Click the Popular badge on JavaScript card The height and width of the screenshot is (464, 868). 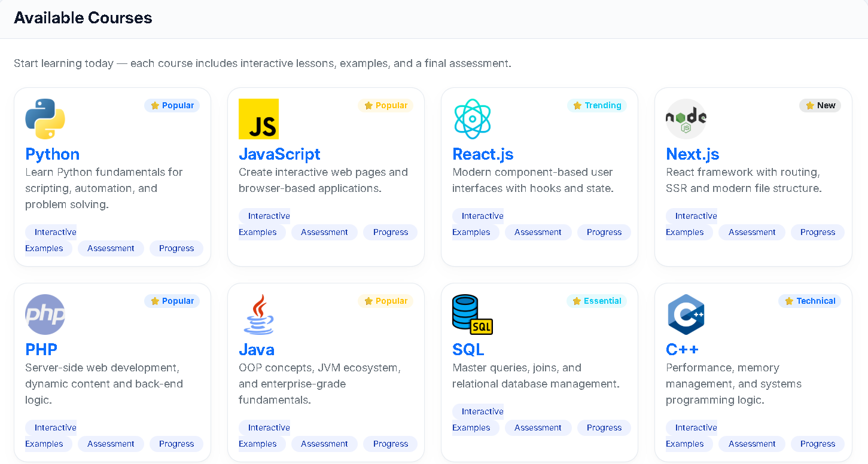(x=386, y=105)
